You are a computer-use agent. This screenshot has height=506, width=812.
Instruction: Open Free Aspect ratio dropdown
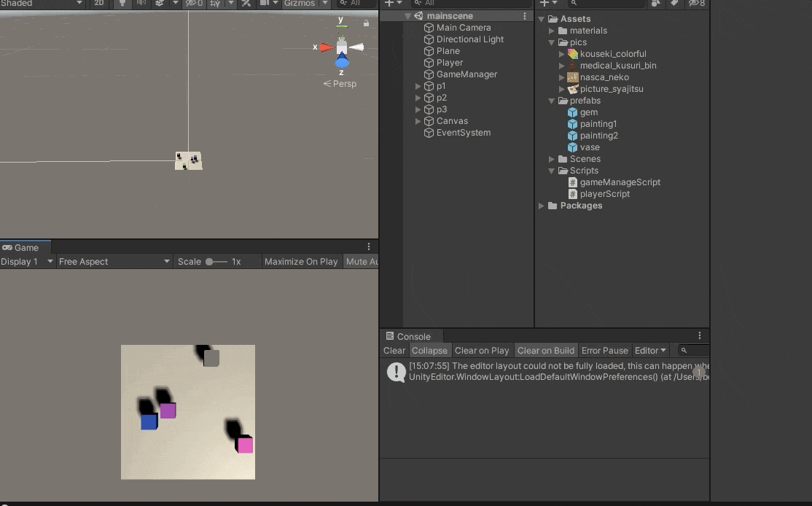coord(114,262)
